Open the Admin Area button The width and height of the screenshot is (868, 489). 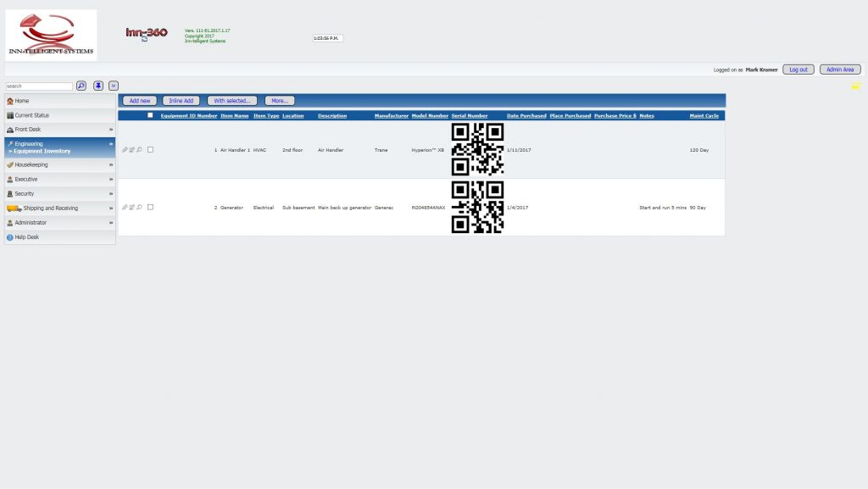click(x=840, y=69)
